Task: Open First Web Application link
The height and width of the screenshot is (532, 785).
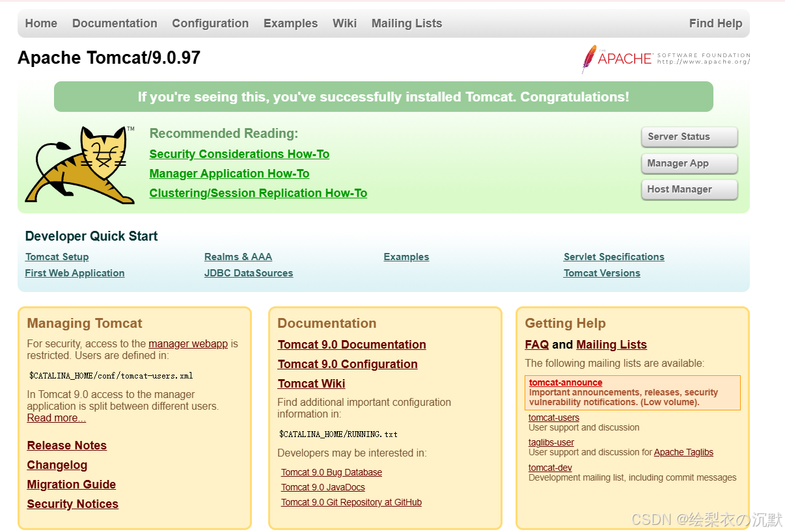Action: click(x=75, y=273)
